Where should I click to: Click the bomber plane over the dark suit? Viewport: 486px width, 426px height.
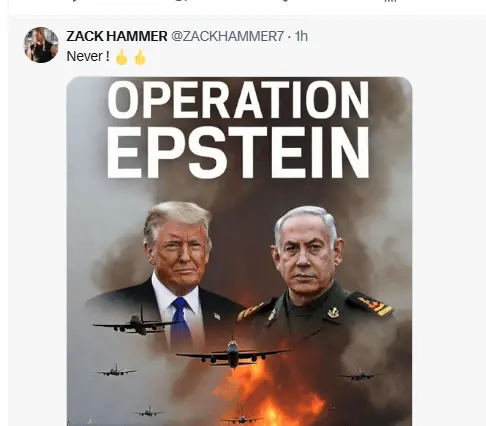point(137,323)
